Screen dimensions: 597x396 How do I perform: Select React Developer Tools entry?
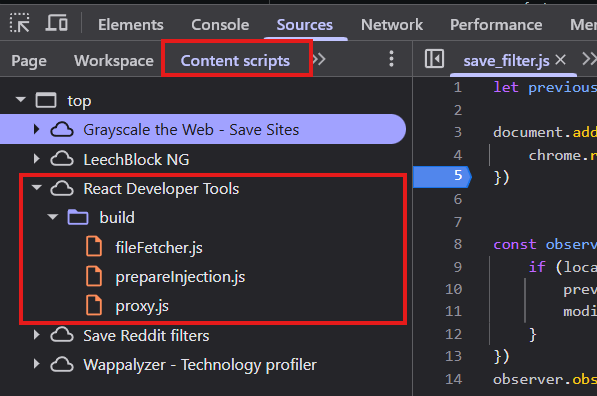click(161, 189)
